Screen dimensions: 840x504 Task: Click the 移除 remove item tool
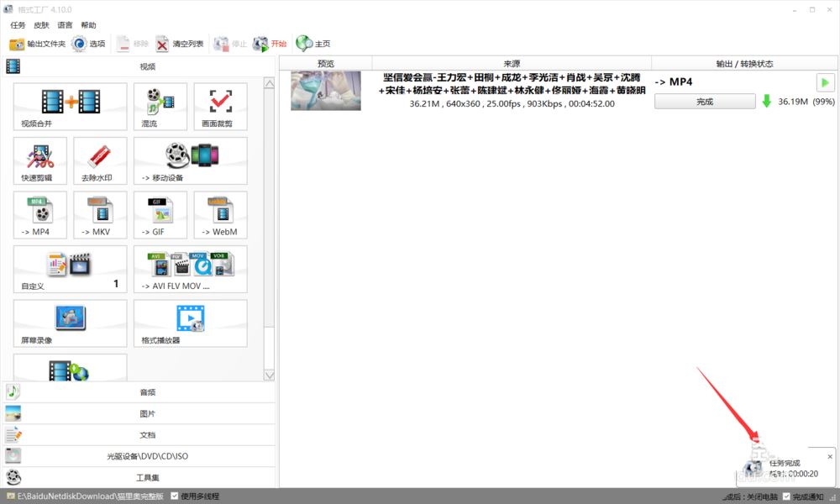pos(133,44)
